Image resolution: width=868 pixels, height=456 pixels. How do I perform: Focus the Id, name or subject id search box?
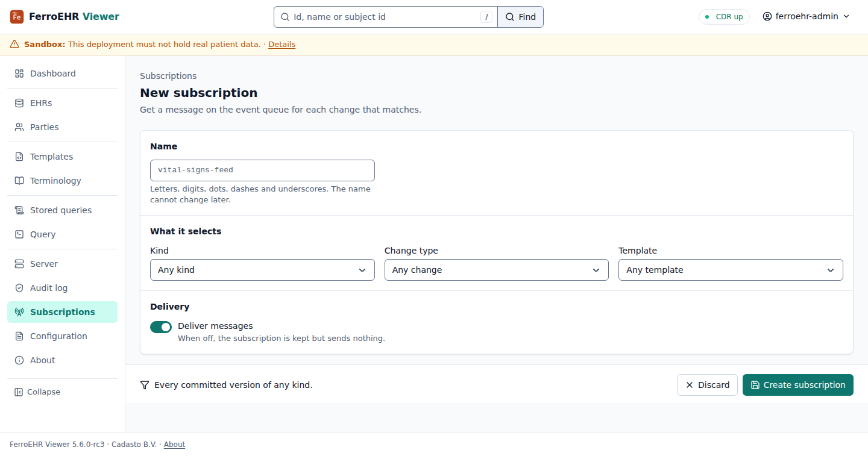pyautogui.click(x=386, y=17)
